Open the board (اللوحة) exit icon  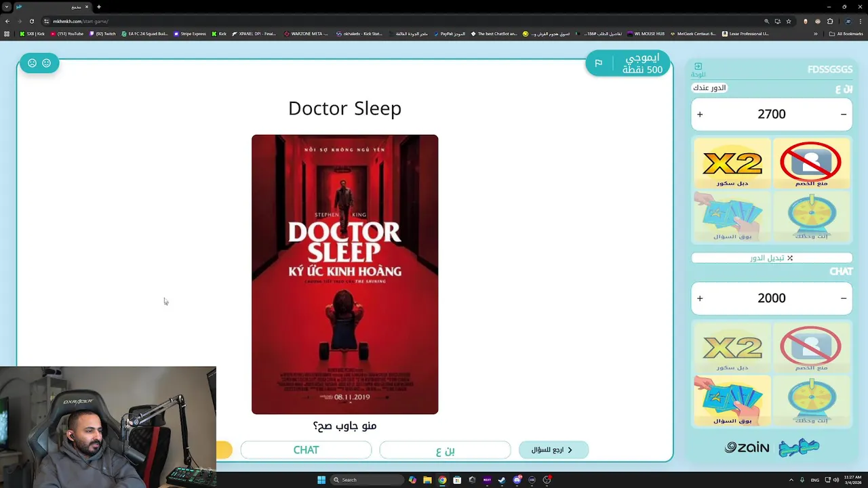click(698, 66)
